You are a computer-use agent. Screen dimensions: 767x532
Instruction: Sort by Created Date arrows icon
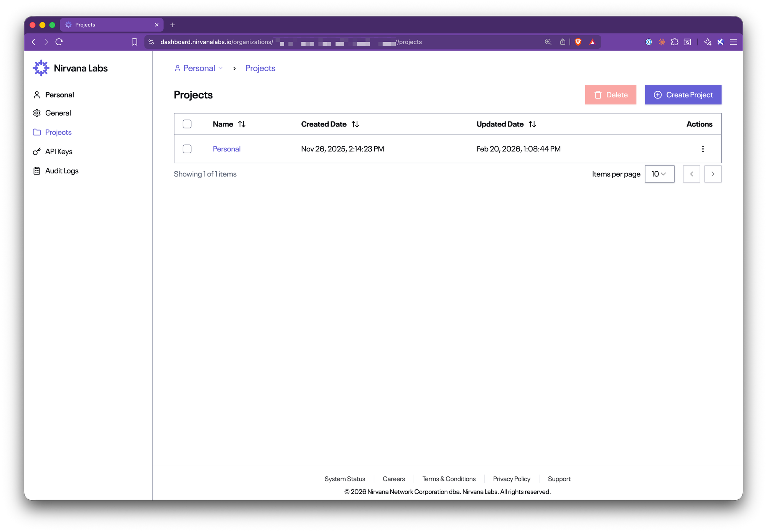click(355, 124)
